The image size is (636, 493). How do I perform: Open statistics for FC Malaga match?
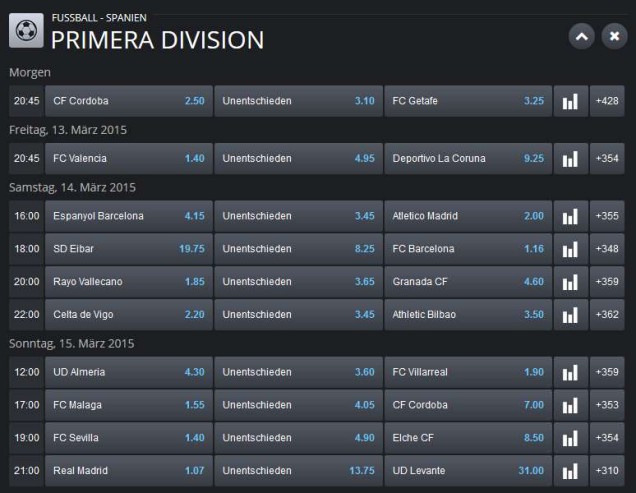570,405
